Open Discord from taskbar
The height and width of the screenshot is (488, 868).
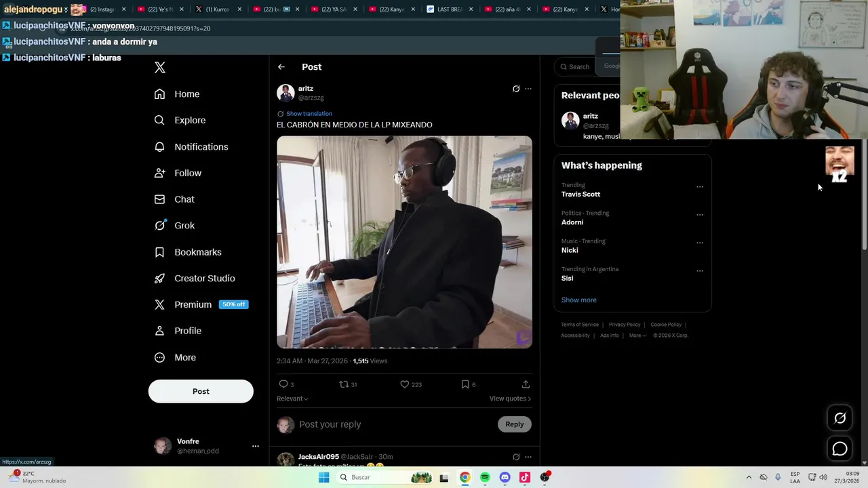click(x=505, y=477)
